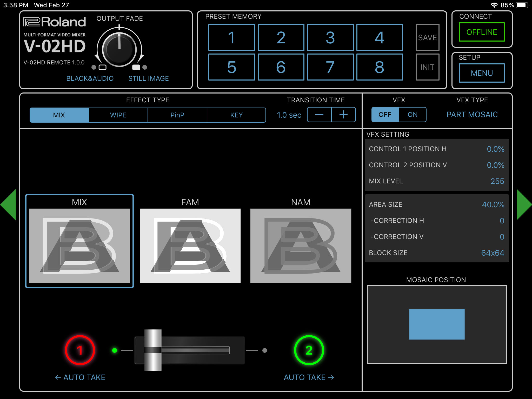Image resolution: width=532 pixels, height=399 pixels.
Task: Tap the 3:58 PM clock
Action: (x=16, y=5)
